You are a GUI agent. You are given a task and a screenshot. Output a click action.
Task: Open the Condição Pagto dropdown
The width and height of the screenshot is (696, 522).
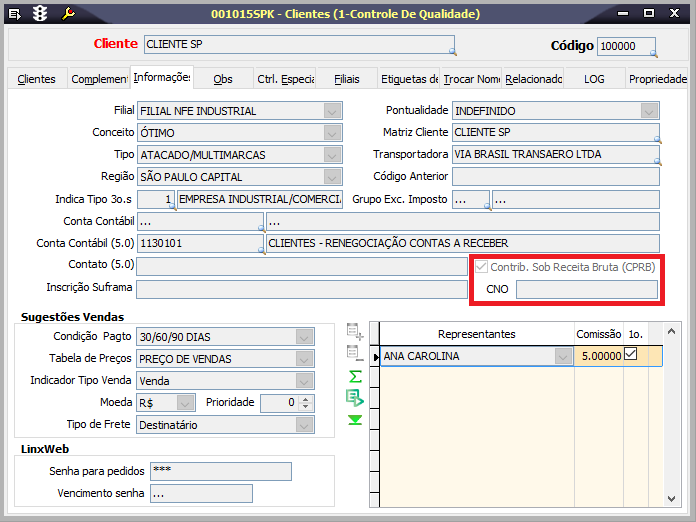coord(304,337)
